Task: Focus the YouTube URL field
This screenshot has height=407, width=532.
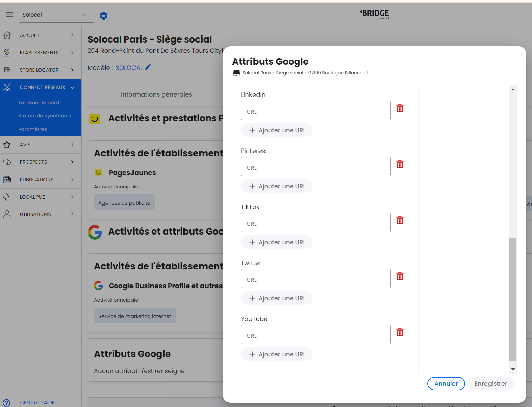Action: (316, 334)
